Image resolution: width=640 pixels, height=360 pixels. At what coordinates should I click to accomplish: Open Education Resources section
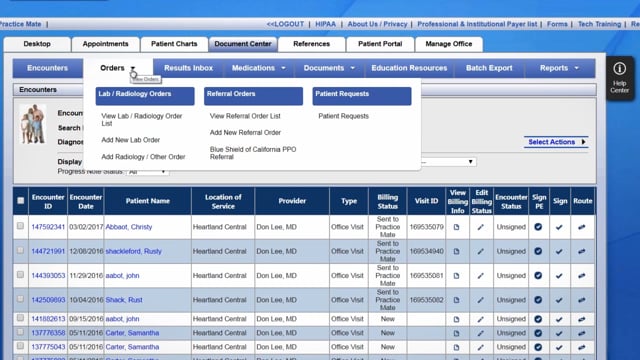[x=409, y=68]
